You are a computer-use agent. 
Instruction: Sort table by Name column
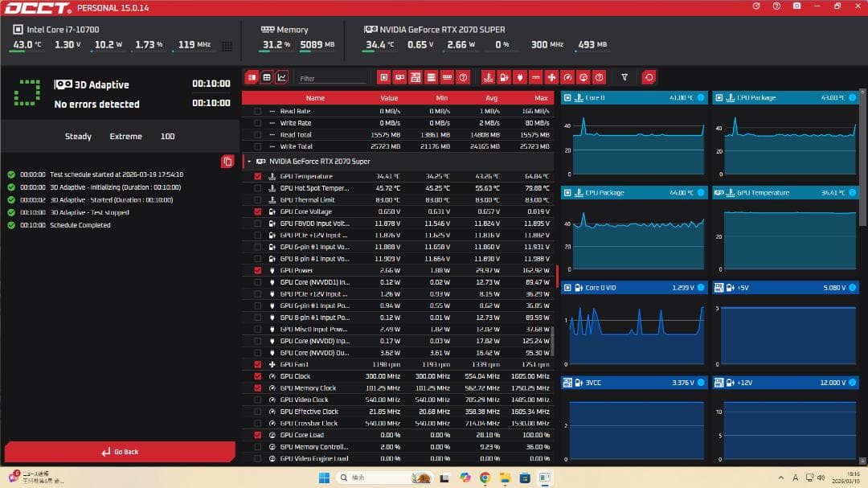click(315, 98)
